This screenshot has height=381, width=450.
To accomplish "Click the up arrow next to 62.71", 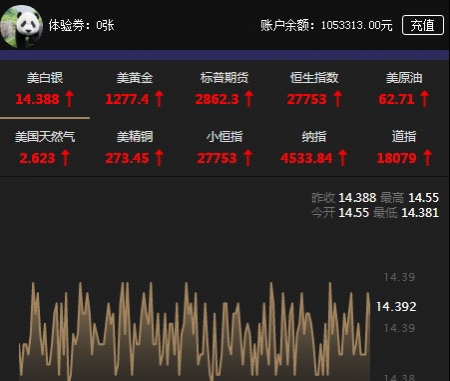I will coord(424,99).
